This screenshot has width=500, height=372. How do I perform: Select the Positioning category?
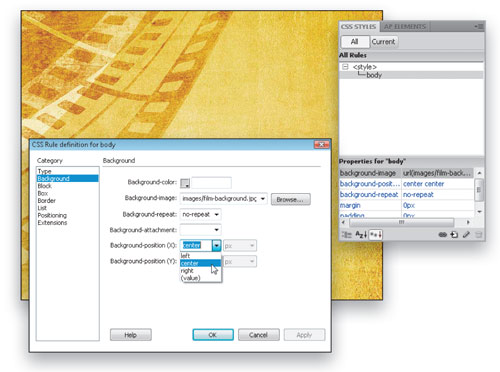[x=52, y=215]
